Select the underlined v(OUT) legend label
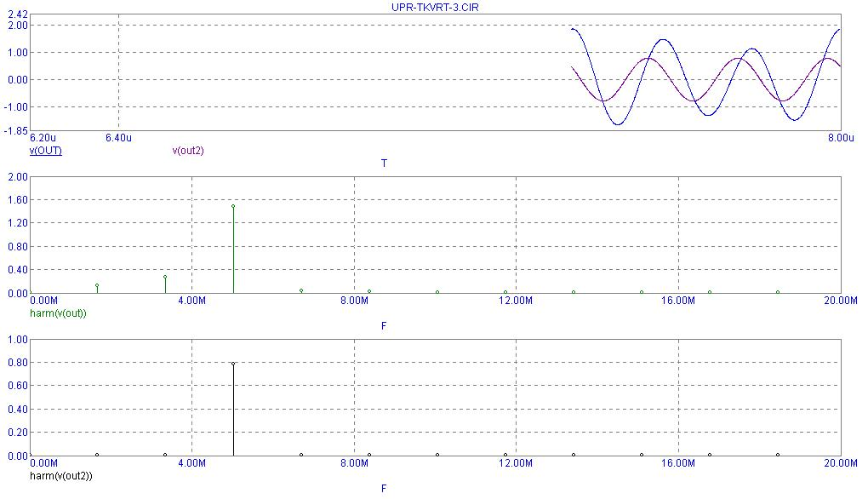The image size is (868, 499). pos(45,151)
